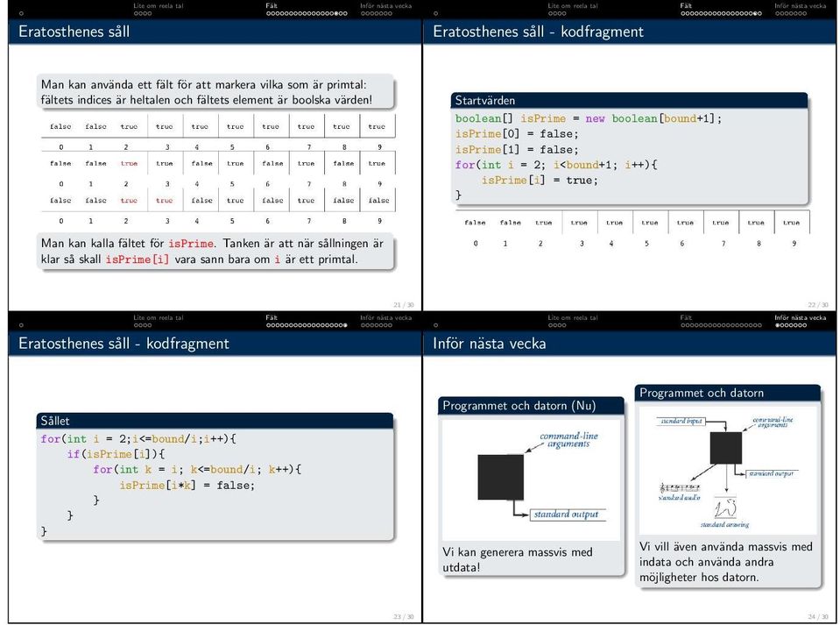Click the condition 'if(isPrime[i]){'

[116, 455]
